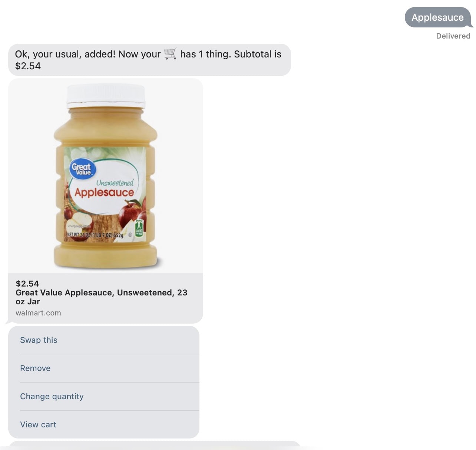Open Change quantity option
476x450 pixels.
pyautogui.click(x=104, y=397)
